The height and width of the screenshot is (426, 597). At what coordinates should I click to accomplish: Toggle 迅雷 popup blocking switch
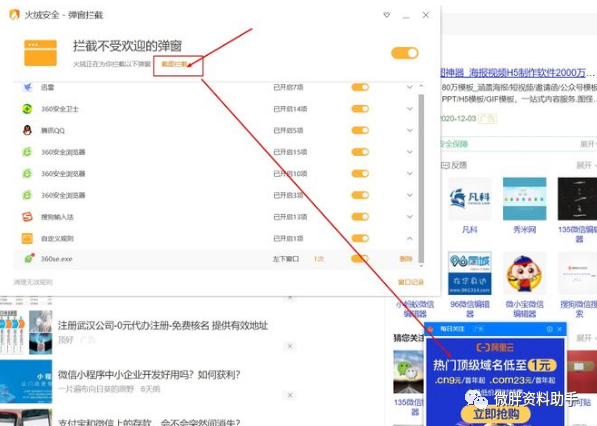(x=360, y=87)
